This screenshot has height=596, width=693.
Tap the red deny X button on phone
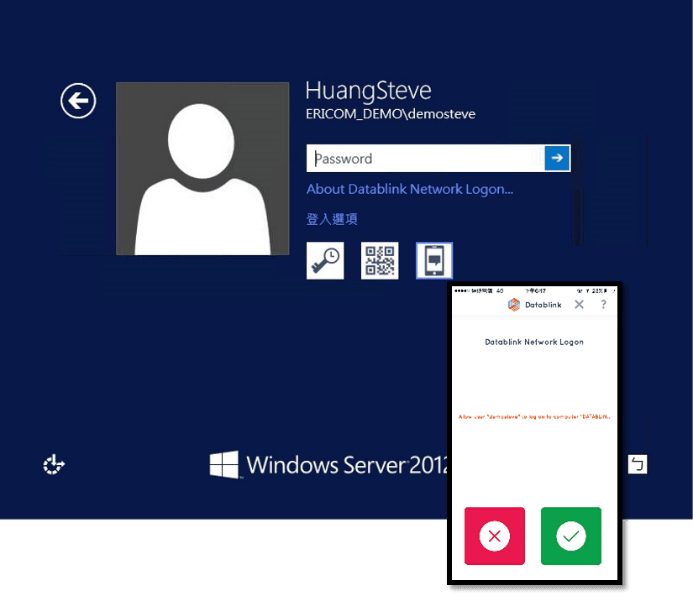495,536
